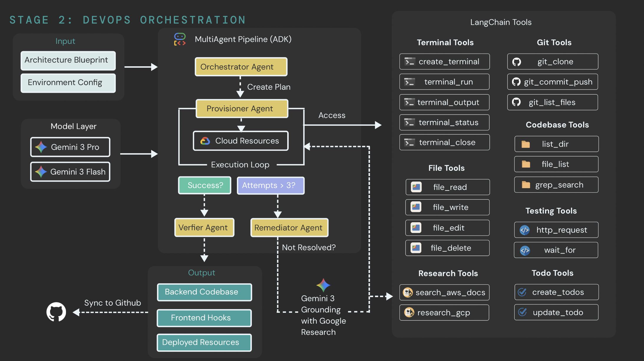Screen dimensions: 644x361
Task: Select the Orchestrator Agent box
Action: coord(241,67)
